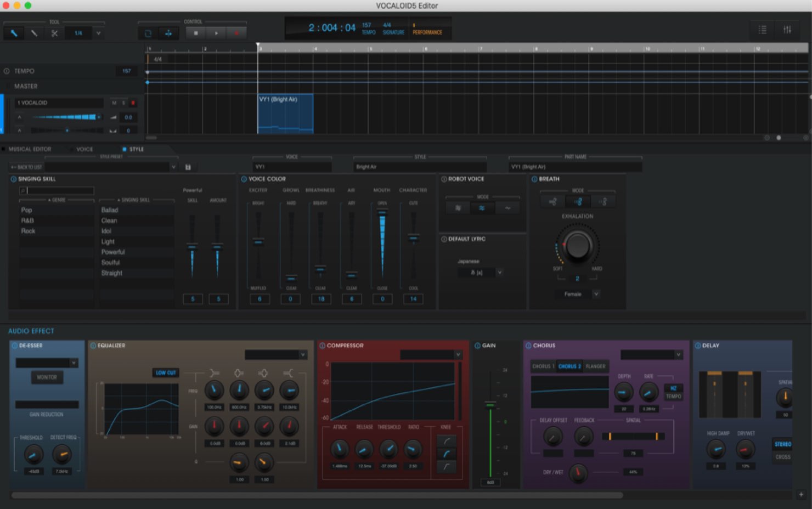The image size is (812, 509).
Task: Toggle the loop playback icon
Action: (148, 33)
